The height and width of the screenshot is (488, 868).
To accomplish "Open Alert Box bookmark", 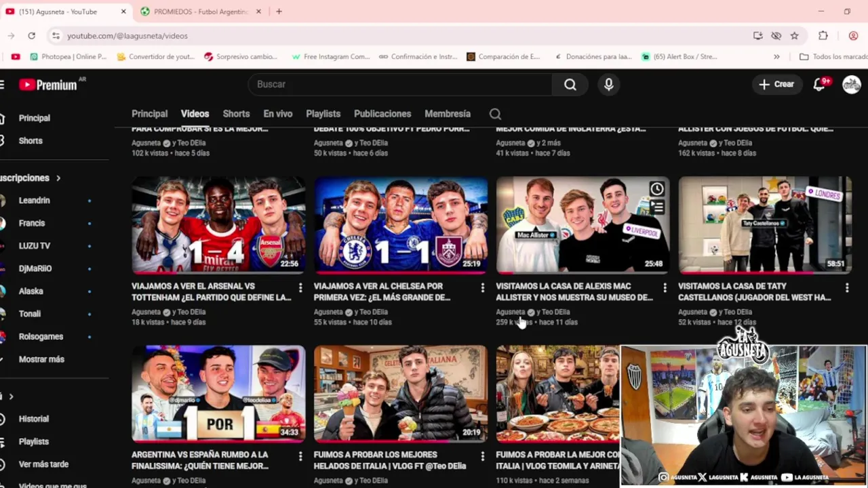I will pyautogui.click(x=679, y=57).
